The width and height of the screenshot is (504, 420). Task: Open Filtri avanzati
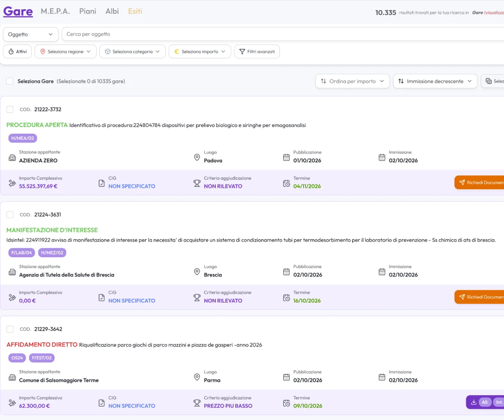point(257,52)
